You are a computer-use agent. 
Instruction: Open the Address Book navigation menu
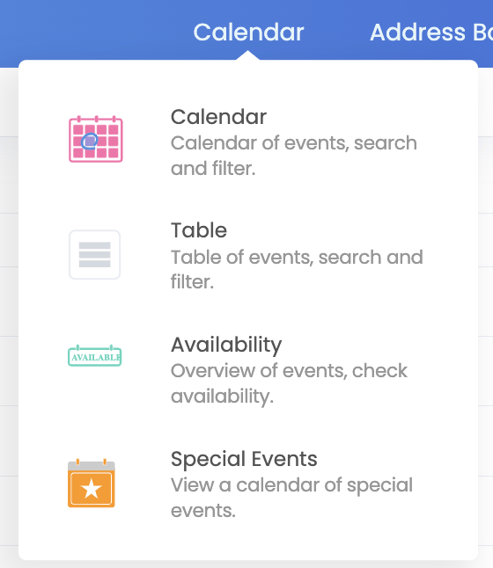(x=431, y=32)
